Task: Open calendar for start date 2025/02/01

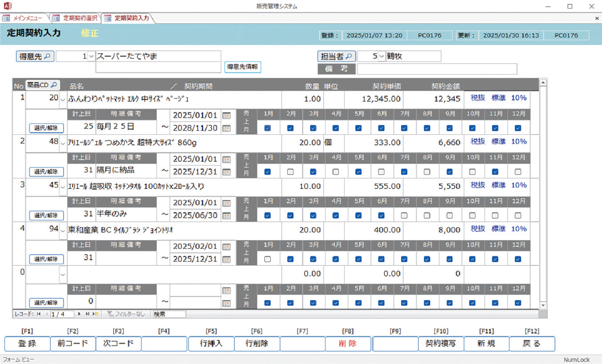Action: (x=226, y=247)
